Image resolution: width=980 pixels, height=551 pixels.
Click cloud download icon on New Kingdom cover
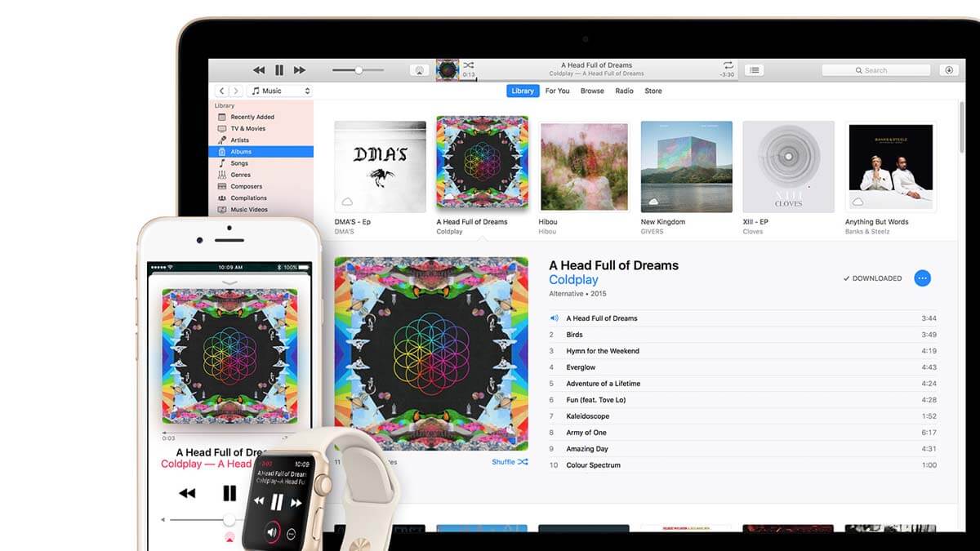pos(653,202)
